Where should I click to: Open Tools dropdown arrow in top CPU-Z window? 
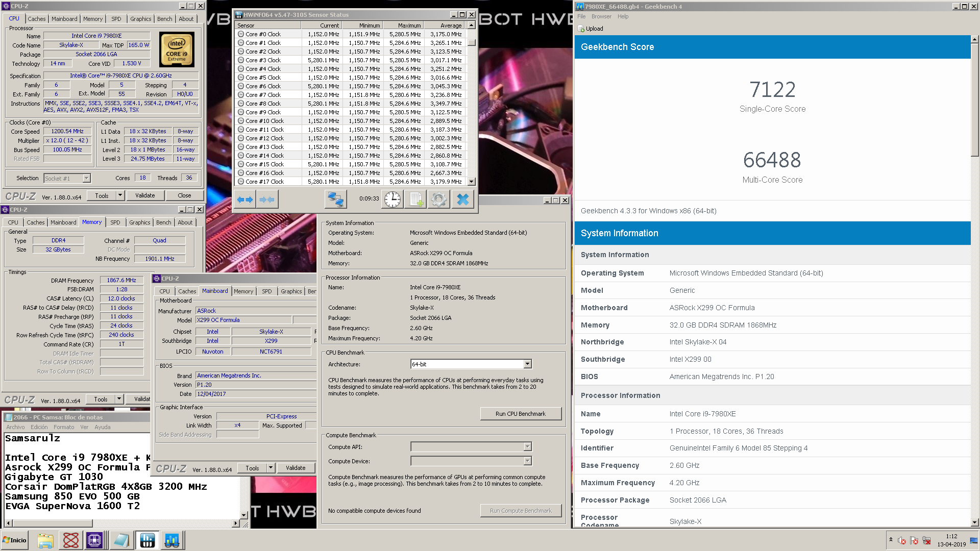coord(120,195)
